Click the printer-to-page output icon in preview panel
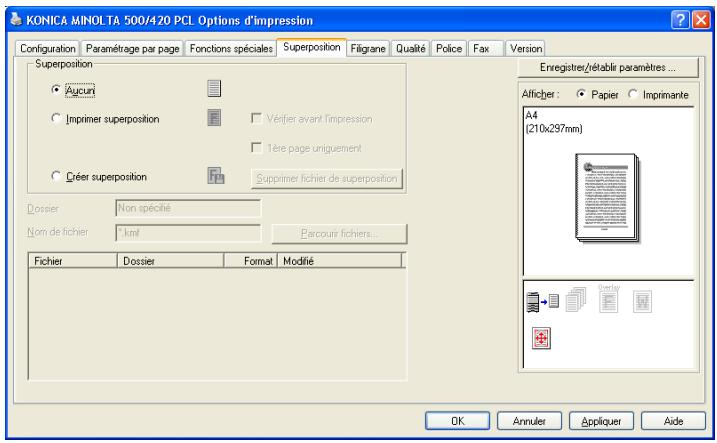The width and height of the screenshot is (717, 443). (542, 302)
